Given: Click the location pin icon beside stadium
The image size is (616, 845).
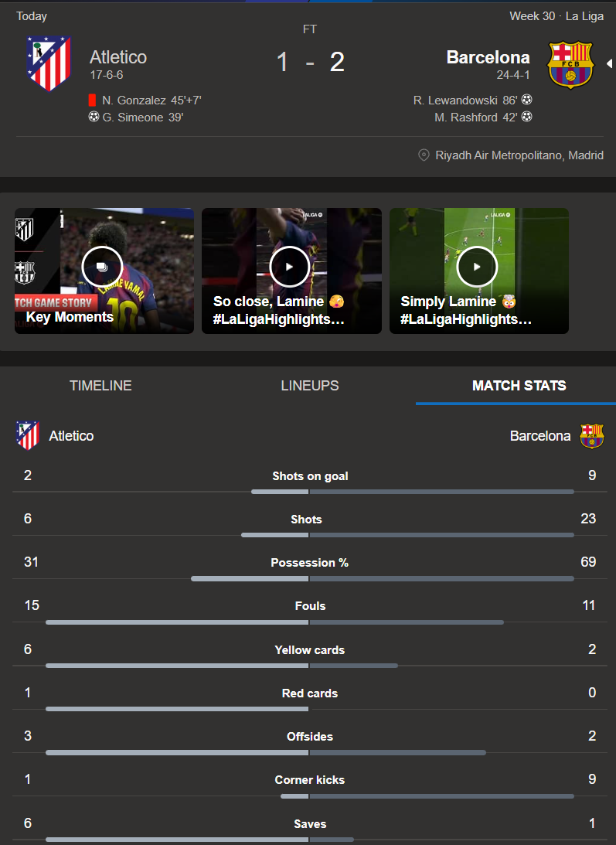Looking at the screenshot, I should click(424, 155).
